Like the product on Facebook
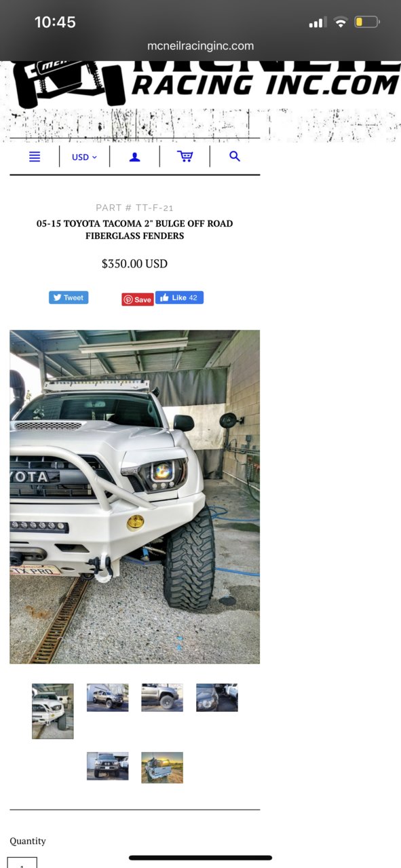Viewport: 401px width, 868px height. click(x=179, y=297)
